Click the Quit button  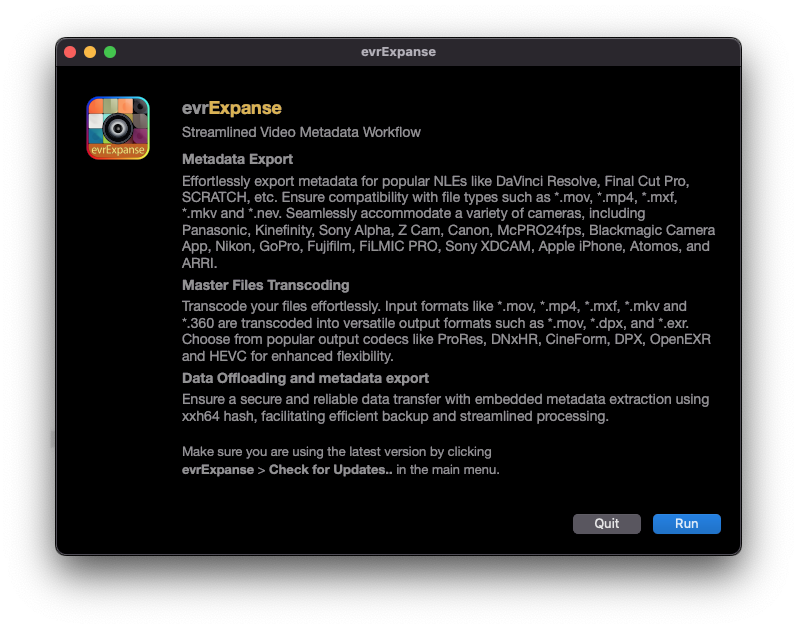click(606, 523)
